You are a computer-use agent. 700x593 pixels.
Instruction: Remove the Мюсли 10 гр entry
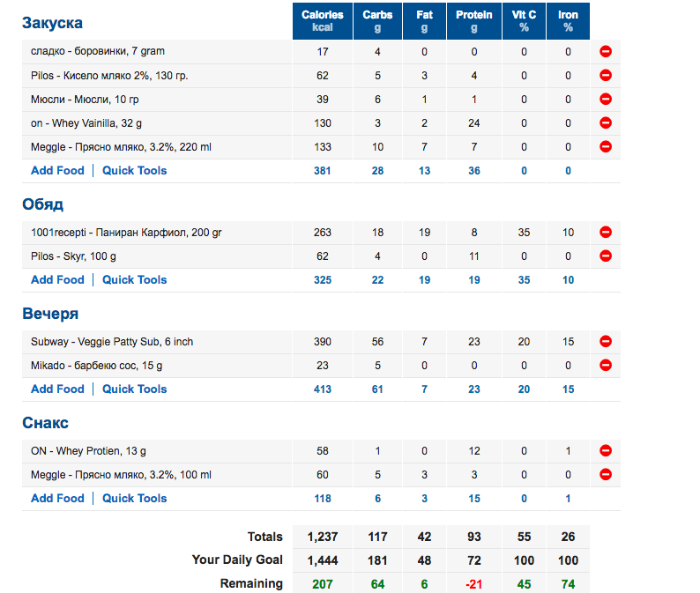pos(606,100)
